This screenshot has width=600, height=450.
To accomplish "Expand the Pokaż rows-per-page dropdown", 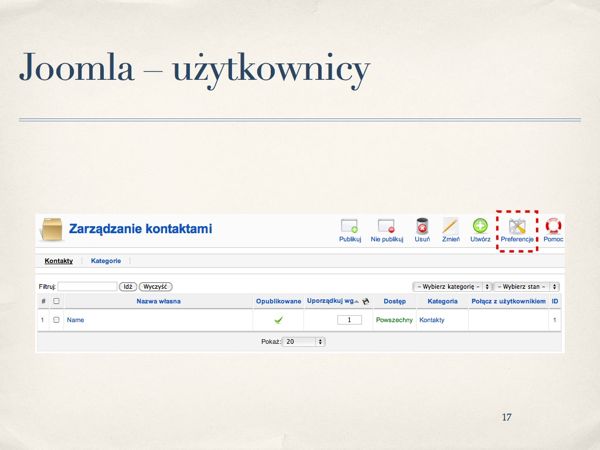I will (x=304, y=341).
